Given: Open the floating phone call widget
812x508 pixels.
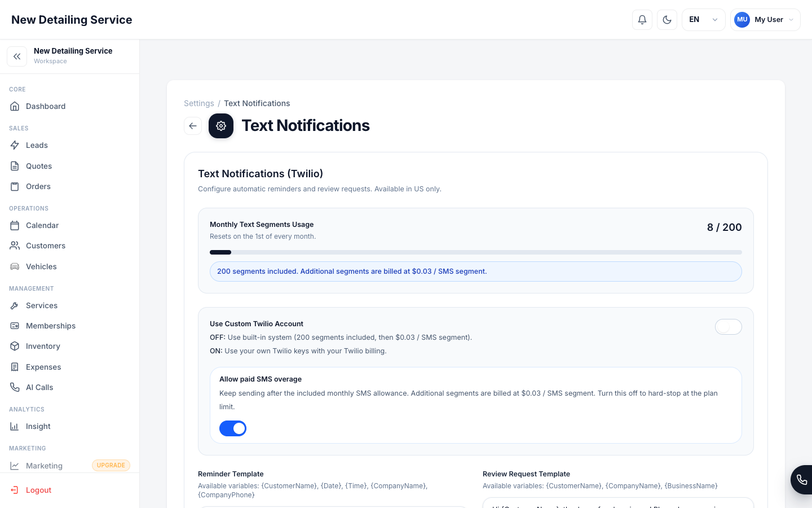Looking at the screenshot, I should [x=802, y=480].
